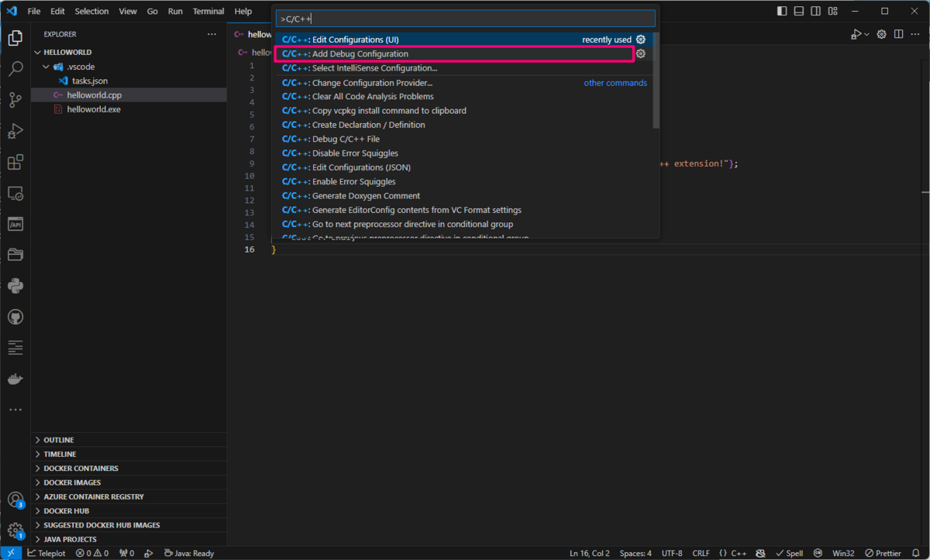Open the Manage gear in activity bar
The image size is (930, 560).
(x=15, y=531)
